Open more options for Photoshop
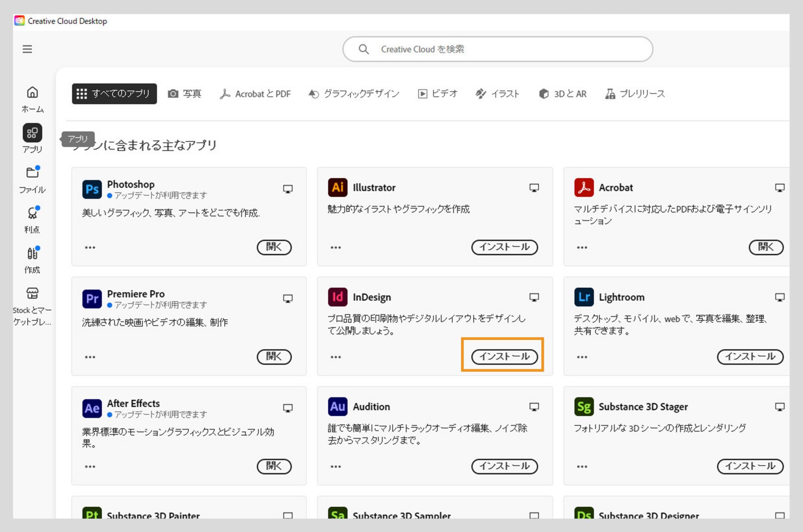The image size is (803, 532). (90, 248)
